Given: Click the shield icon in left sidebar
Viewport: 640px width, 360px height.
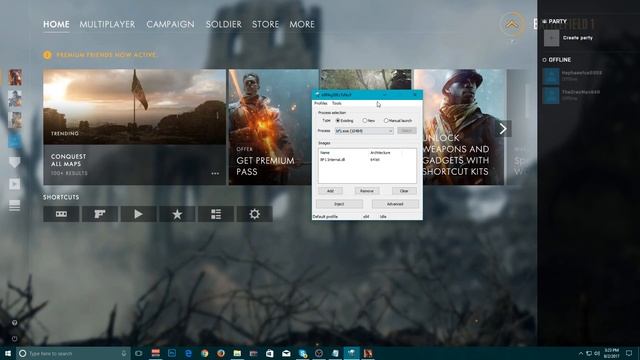Looking at the screenshot, I should (15, 162).
